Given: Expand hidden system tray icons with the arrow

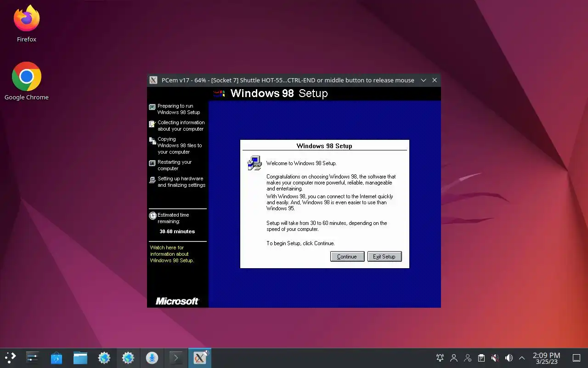Looking at the screenshot, I should pos(522,358).
